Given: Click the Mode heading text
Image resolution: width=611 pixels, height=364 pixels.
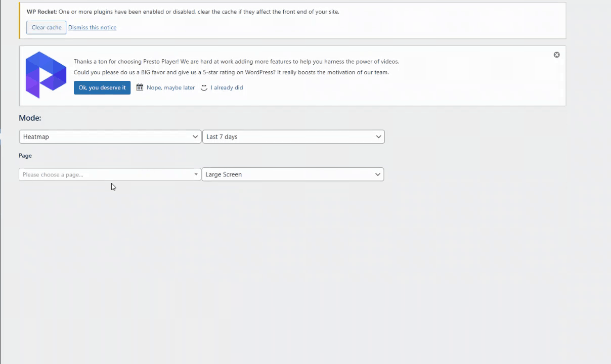Looking at the screenshot, I should 30,118.
